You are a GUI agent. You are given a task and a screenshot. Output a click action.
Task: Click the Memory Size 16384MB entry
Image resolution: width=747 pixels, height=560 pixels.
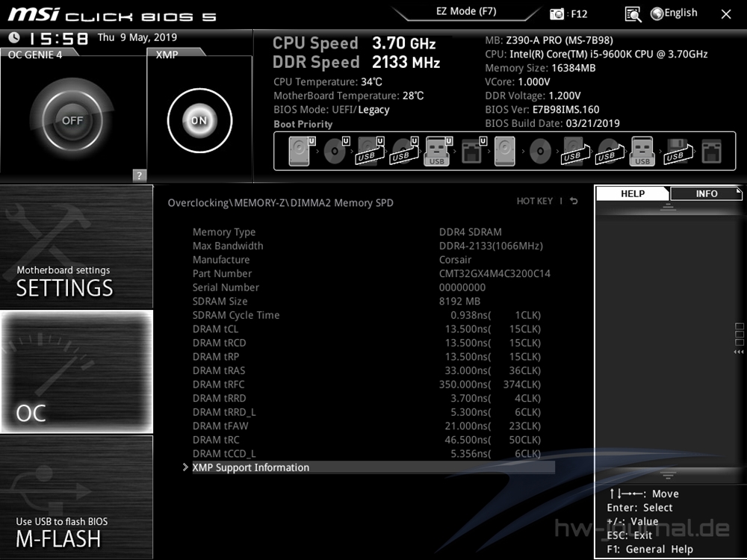click(540, 68)
